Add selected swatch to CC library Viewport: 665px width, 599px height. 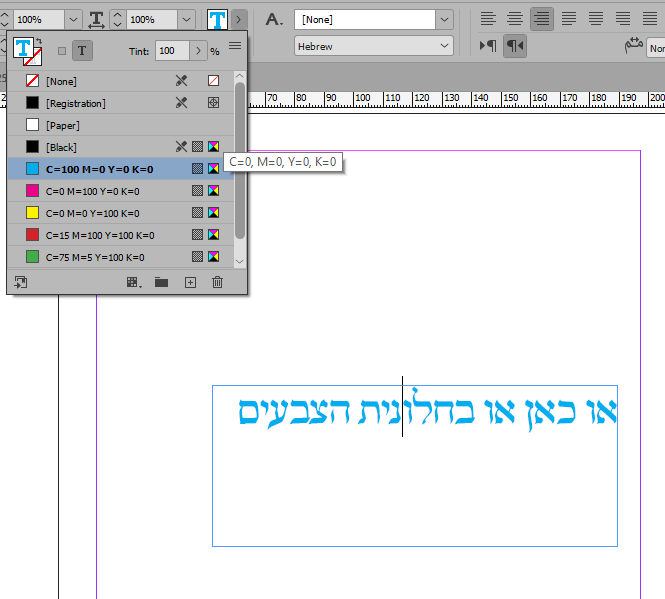[x=20, y=282]
